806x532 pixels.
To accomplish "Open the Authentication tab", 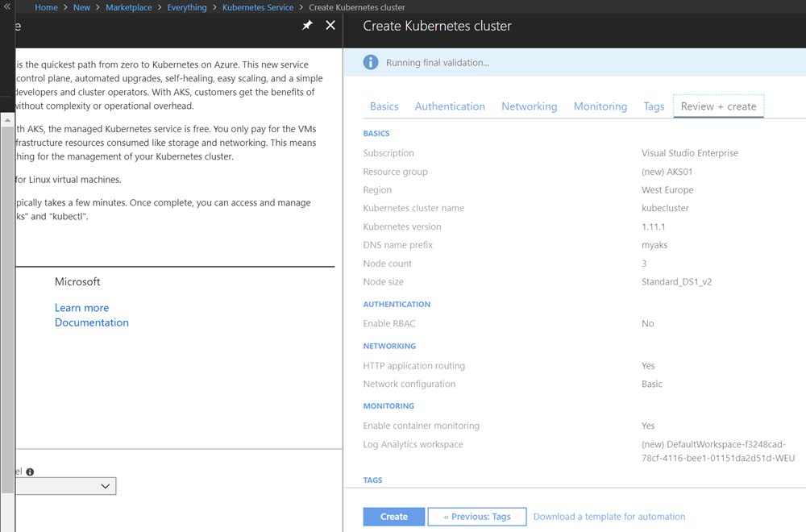I will (450, 106).
